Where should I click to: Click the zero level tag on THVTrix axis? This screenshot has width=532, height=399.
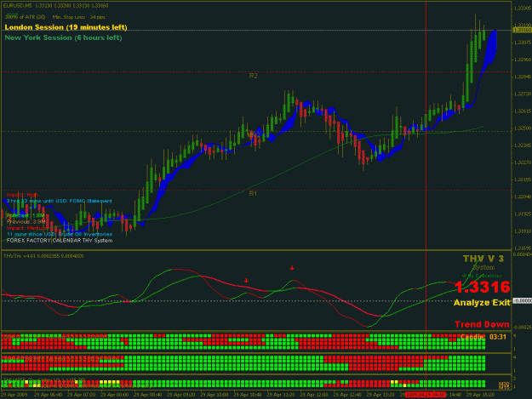(x=522, y=301)
